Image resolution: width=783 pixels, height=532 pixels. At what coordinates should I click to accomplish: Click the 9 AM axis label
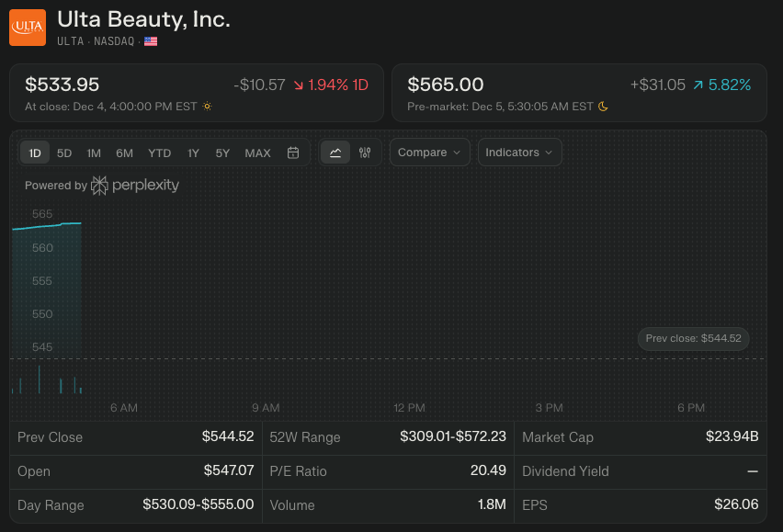pos(266,408)
